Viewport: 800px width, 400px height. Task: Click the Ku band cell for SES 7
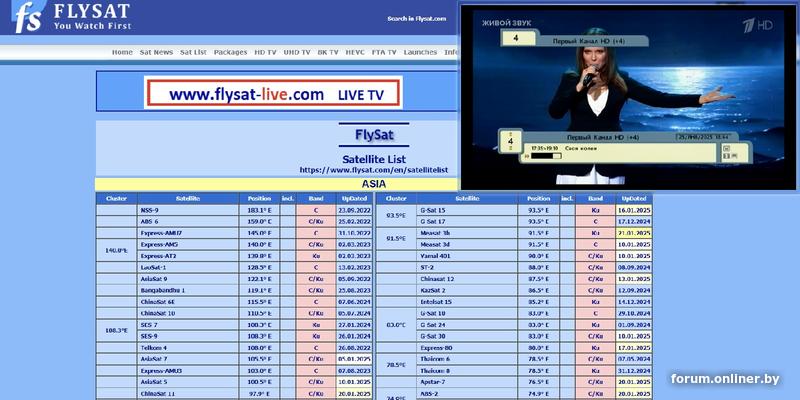pos(316,325)
